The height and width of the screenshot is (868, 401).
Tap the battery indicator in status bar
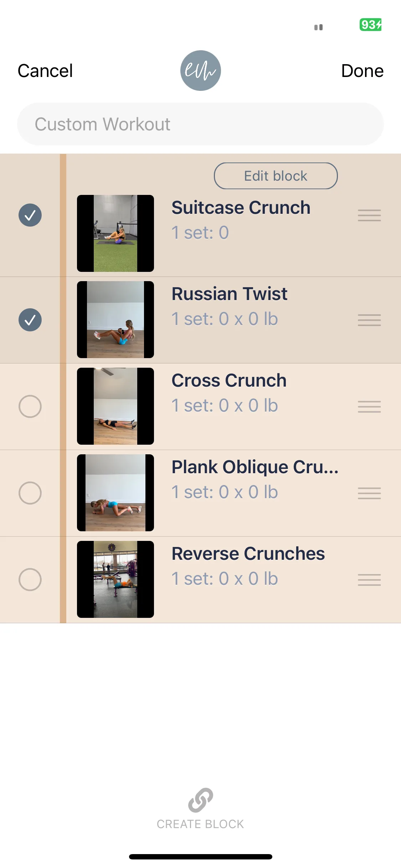371,25
